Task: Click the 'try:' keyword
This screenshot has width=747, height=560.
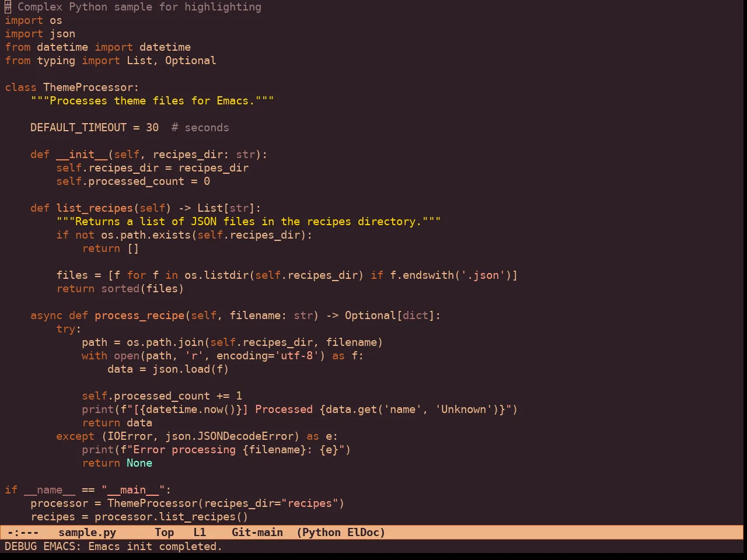Action: [69, 329]
